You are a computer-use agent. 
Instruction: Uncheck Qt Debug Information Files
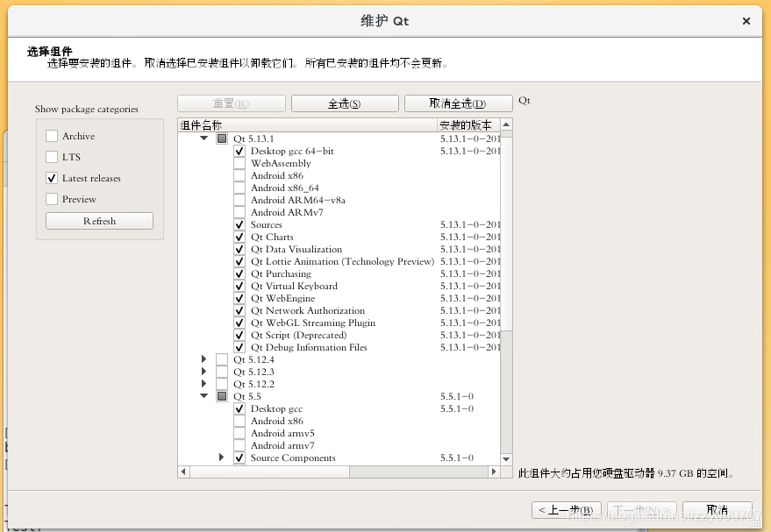tap(239, 347)
